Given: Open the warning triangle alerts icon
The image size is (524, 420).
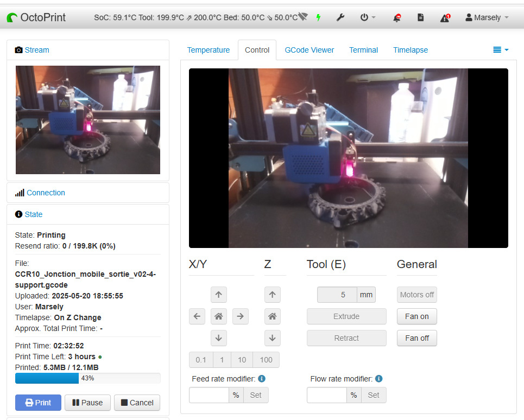Looking at the screenshot, I should (445, 18).
